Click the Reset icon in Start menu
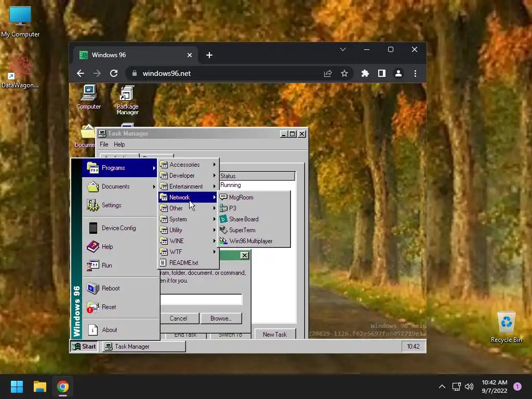Image resolution: width=532 pixels, height=399 pixels. coord(92,307)
